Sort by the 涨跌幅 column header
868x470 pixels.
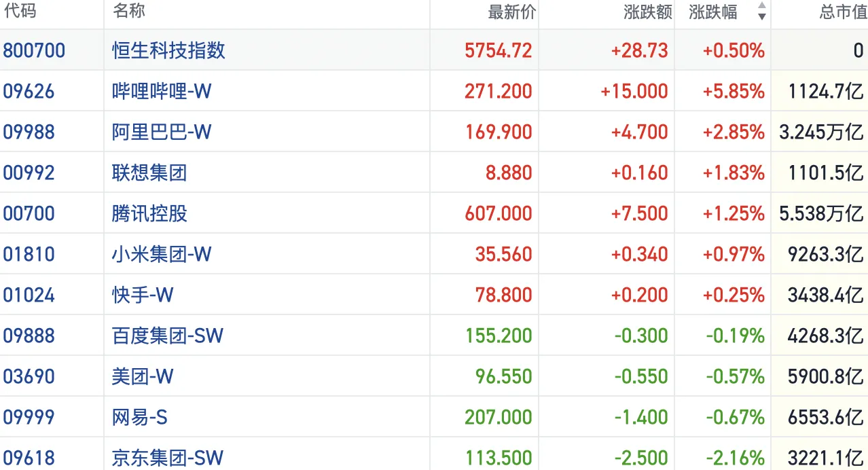[713, 12]
